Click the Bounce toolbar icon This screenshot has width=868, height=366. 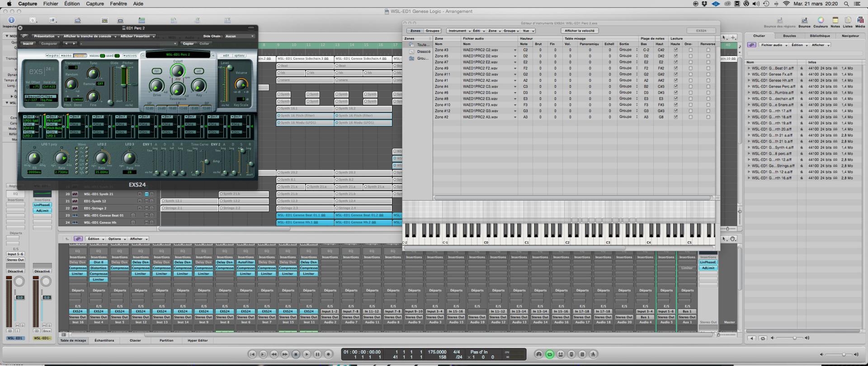[804, 20]
